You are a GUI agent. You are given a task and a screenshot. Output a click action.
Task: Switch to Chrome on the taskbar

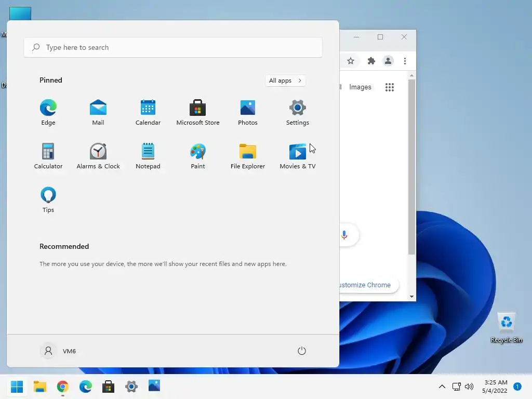coord(63,387)
